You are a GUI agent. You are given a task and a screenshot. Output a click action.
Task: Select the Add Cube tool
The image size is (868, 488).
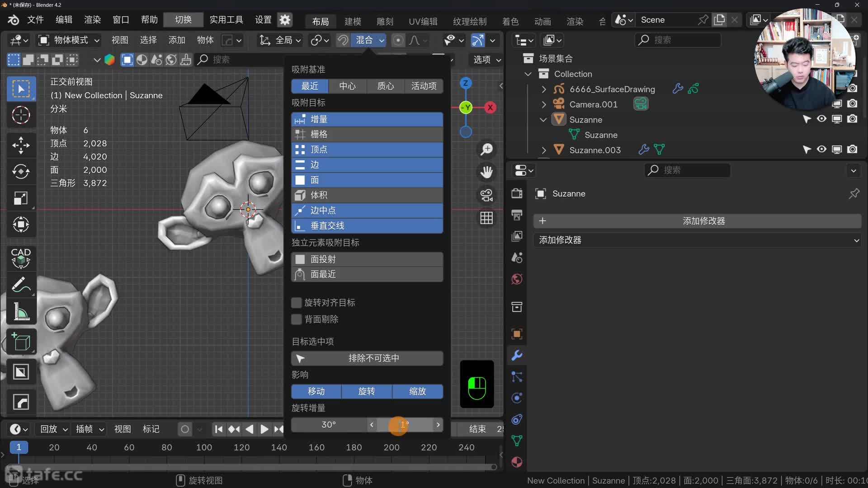point(21,342)
